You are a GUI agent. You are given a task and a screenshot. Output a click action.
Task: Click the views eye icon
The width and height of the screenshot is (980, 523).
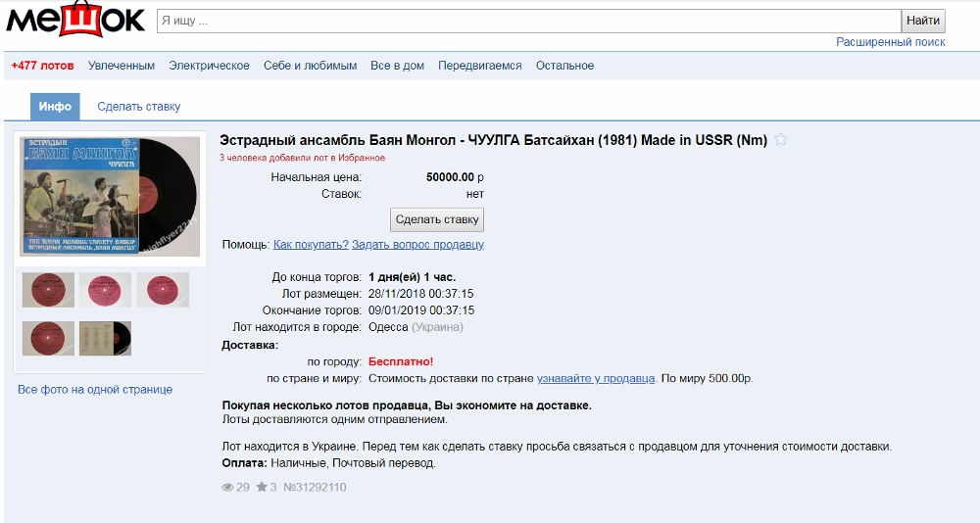click(228, 487)
